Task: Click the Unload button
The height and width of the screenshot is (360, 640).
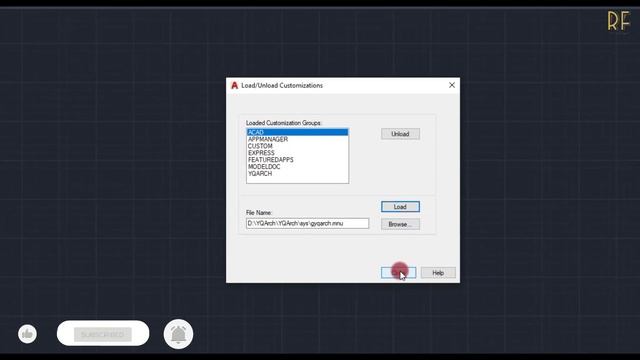Action: click(400, 134)
